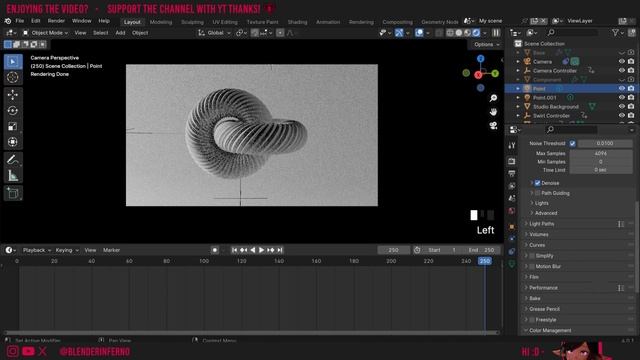The image size is (640, 360).
Task: Switch to the Modeling workspace tab
Action: click(x=161, y=22)
